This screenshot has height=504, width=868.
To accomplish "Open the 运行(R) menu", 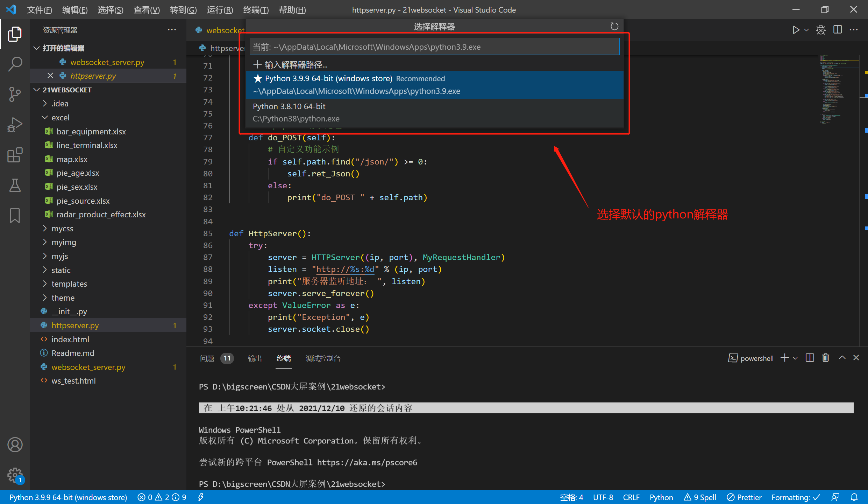I will coord(219,10).
